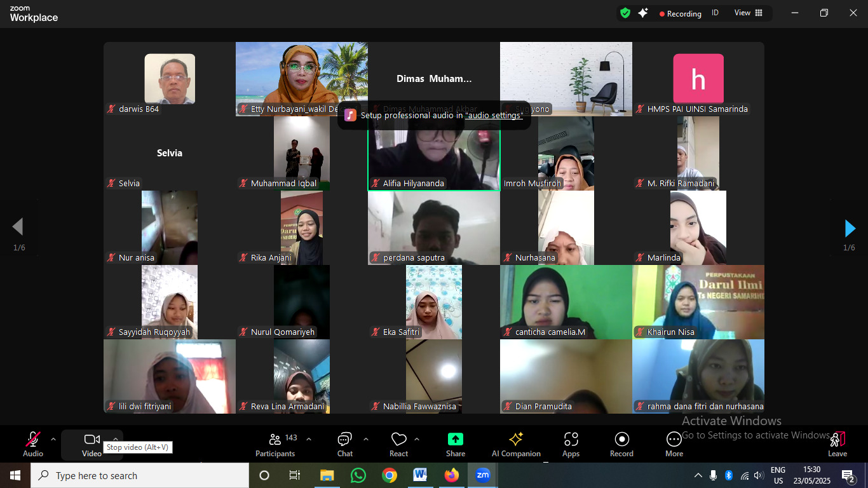Viewport: 868px width, 488px height.
Task: Select Muhammad Iqbal video tile
Action: click(302, 153)
